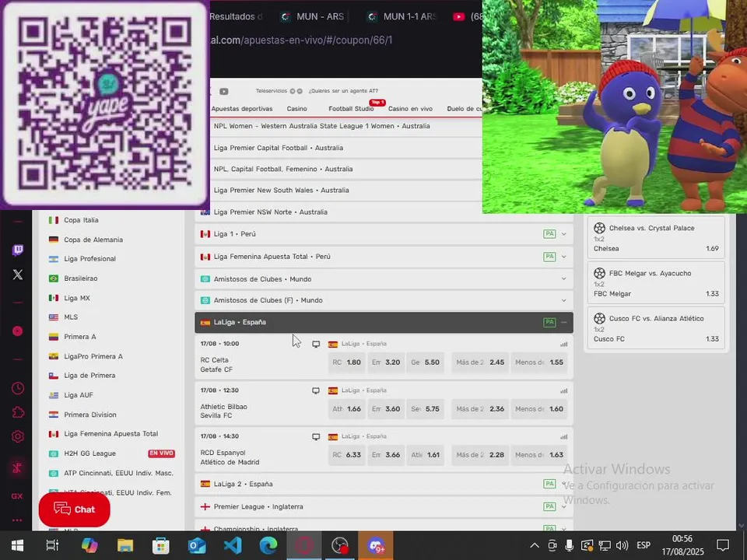Open Discord from the taskbar
The width and height of the screenshot is (747, 560).
pos(375,545)
